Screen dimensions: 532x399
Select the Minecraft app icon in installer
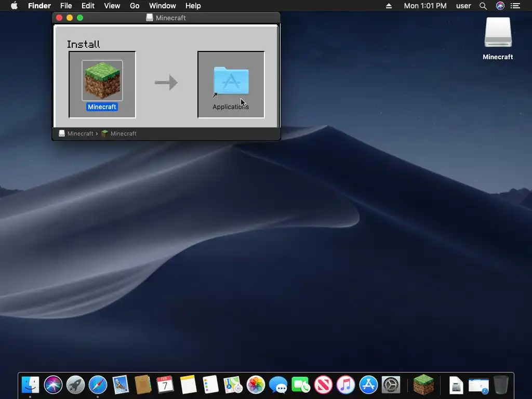(x=102, y=81)
